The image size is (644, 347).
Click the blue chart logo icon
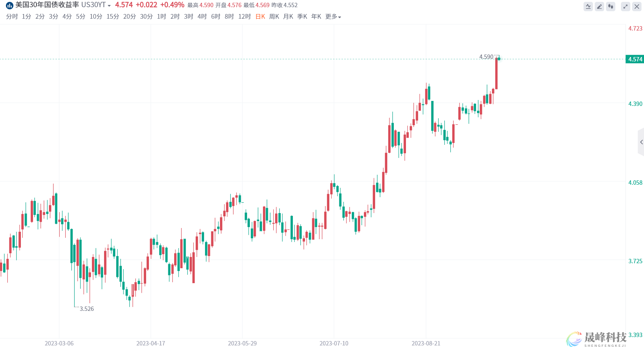[x=10, y=5]
